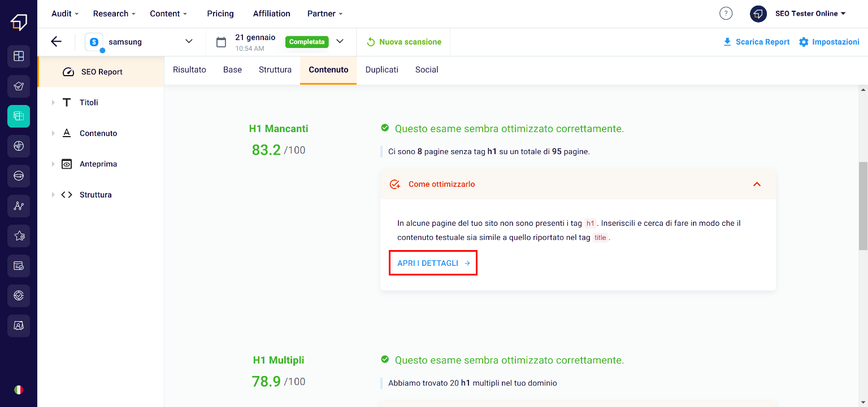Click the vertical page scrollbar
The image size is (868, 407).
[x=863, y=206]
